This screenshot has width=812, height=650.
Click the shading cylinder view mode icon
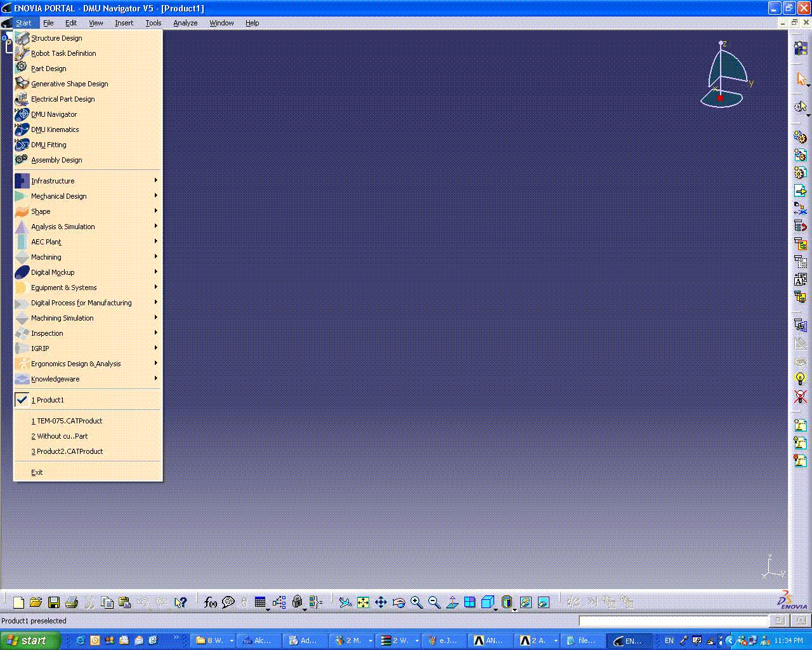(506, 602)
